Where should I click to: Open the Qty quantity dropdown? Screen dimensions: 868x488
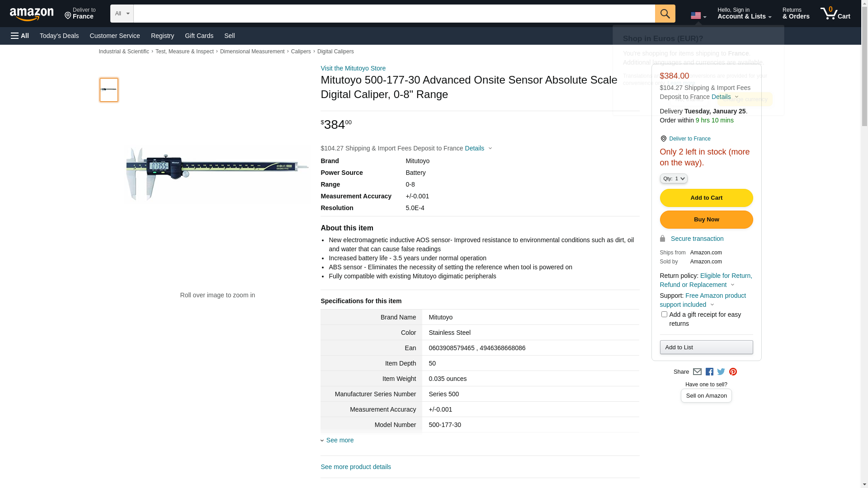point(673,179)
